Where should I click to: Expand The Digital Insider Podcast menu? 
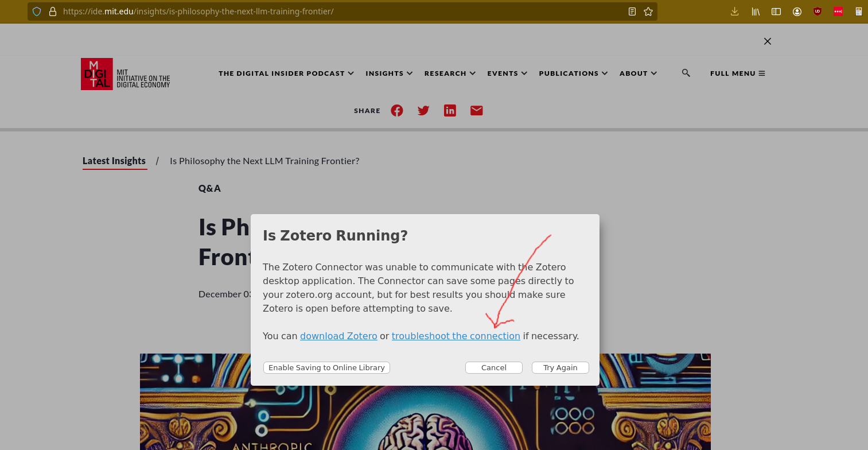[x=286, y=73]
